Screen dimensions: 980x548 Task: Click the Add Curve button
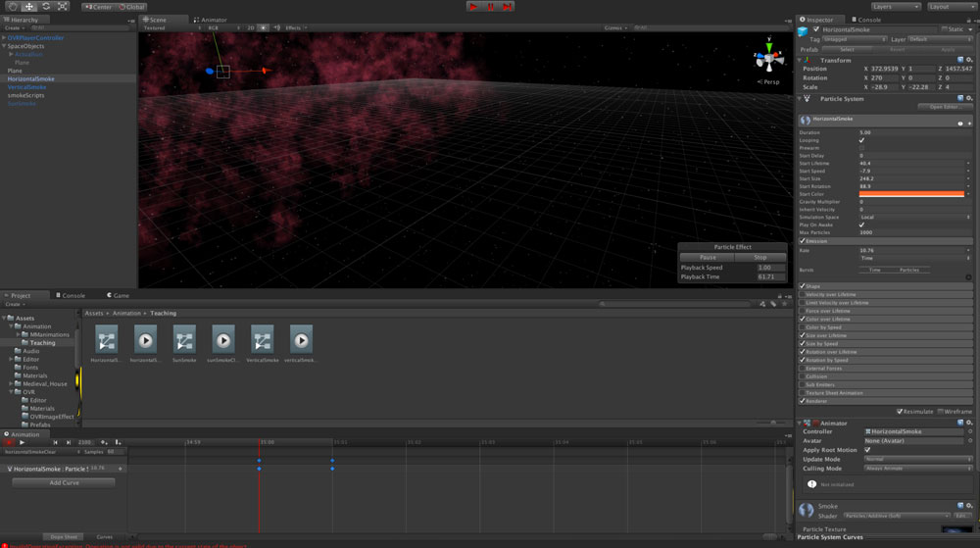coord(63,482)
